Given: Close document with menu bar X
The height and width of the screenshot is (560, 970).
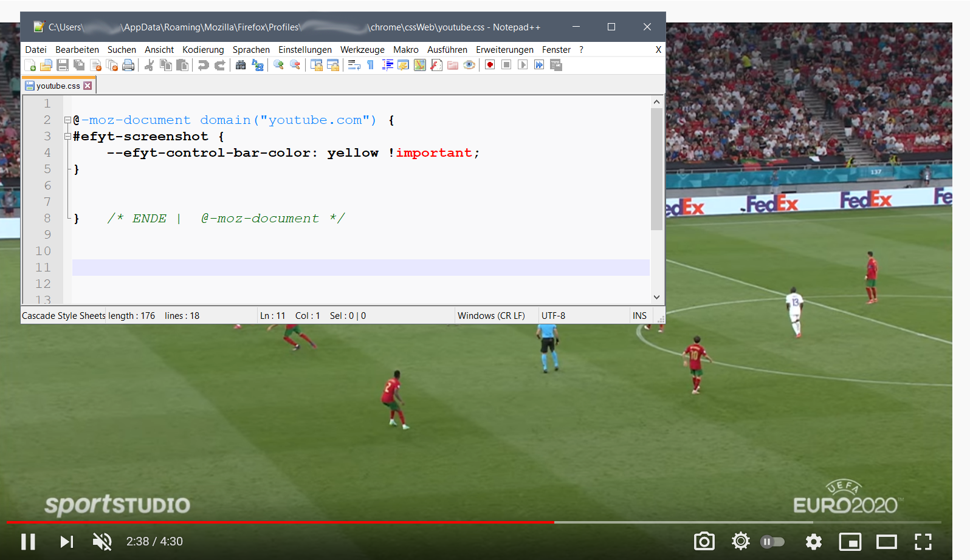Looking at the screenshot, I should pyautogui.click(x=658, y=50).
